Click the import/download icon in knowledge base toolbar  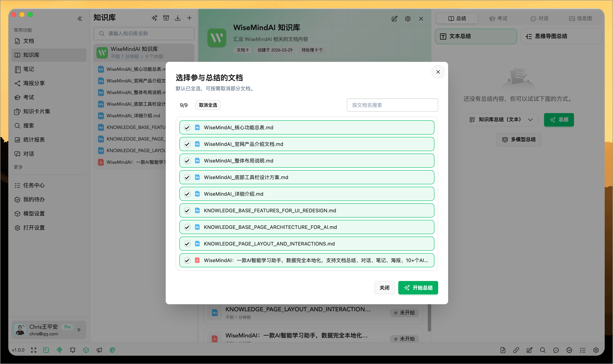tap(178, 18)
